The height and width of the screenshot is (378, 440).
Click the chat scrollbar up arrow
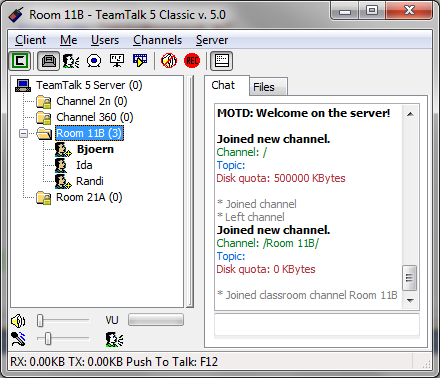click(x=411, y=114)
